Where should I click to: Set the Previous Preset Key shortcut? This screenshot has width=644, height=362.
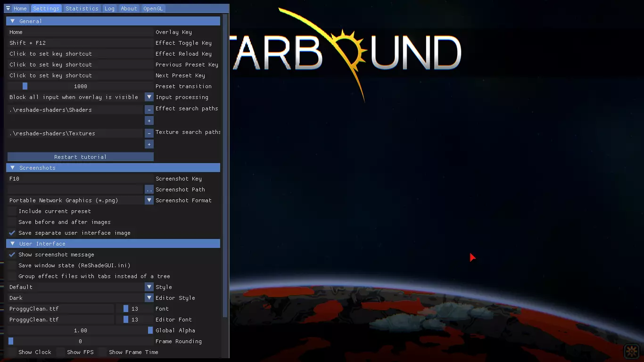pos(81,65)
